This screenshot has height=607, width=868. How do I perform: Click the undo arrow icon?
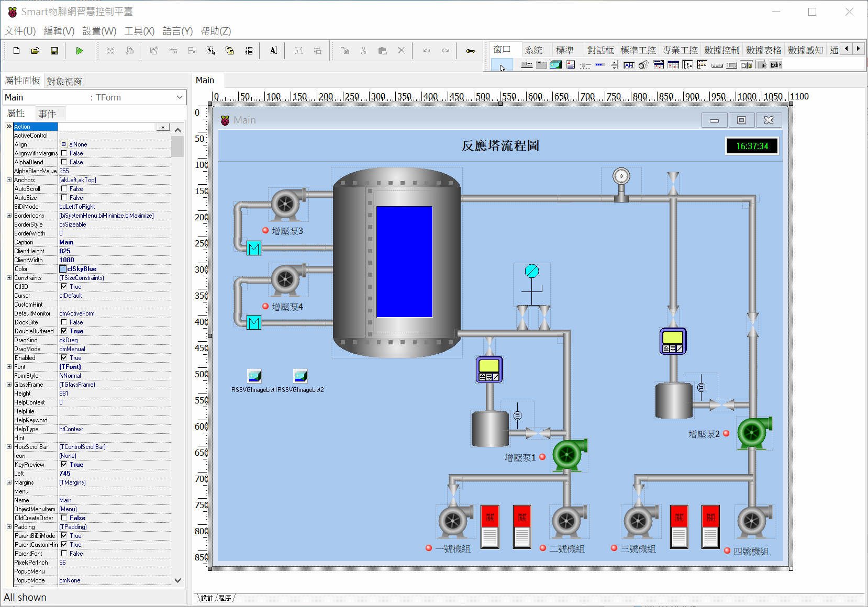[427, 51]
